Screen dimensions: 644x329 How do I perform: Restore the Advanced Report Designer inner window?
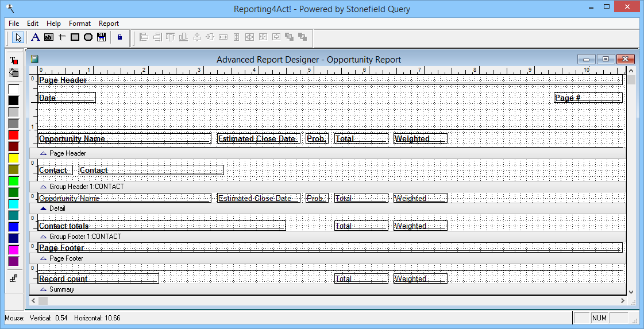pyautogui.click(x=606, y=59)
